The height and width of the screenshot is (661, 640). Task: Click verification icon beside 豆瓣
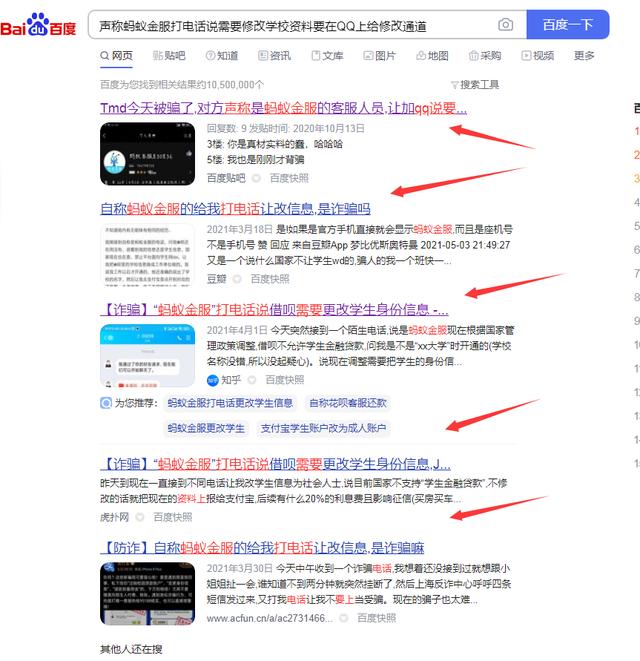point(237,279)
